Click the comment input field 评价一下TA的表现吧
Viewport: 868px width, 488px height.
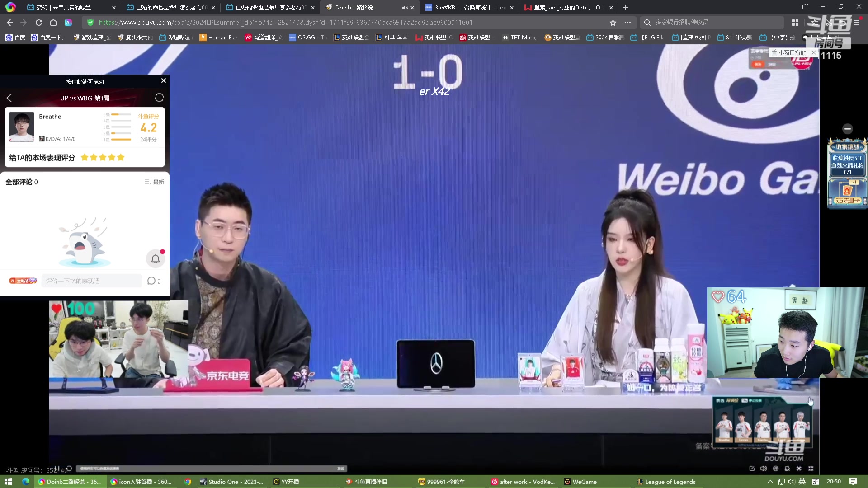(x=92, y=281)
